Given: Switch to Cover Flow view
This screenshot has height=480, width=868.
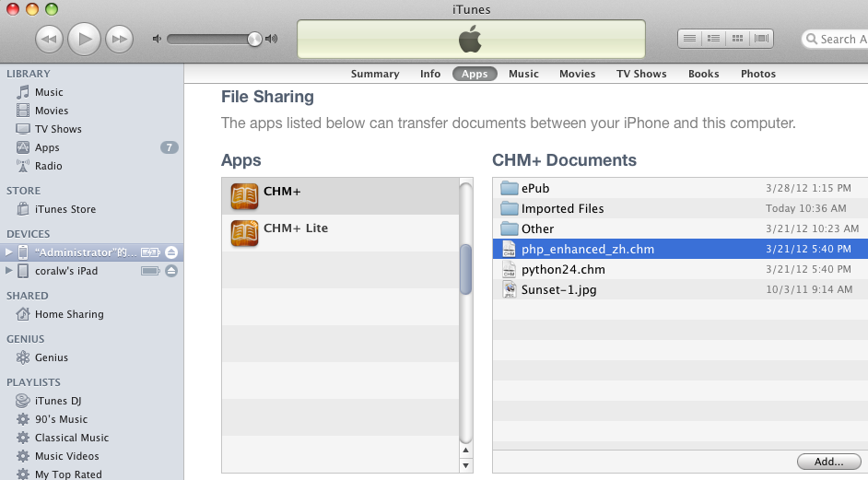Looking at the screenshot, I should coord(761,38).
